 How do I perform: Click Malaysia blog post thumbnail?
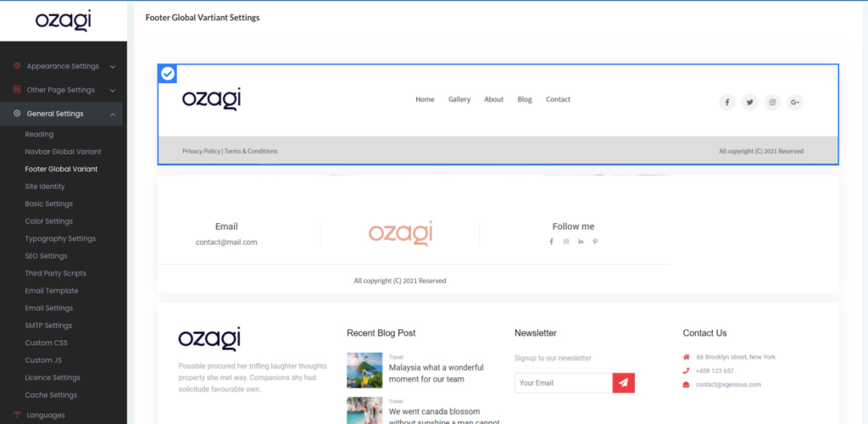[x=364, y=371]
